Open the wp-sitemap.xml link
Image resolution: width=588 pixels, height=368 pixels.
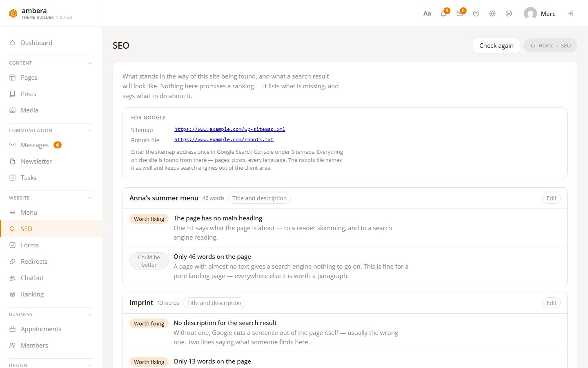point(229,129)
